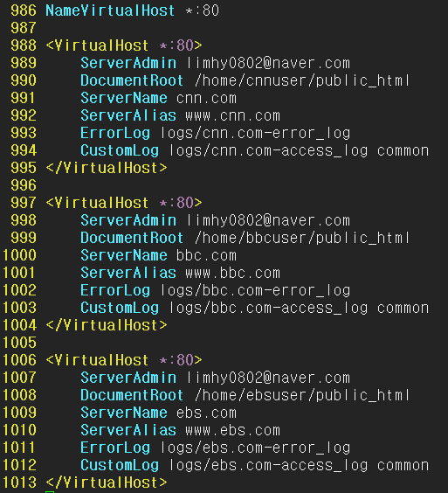The height and width of the screenshot is (493, 448).
Task: Click line number 1009
Action: click(x=19, y=413)
